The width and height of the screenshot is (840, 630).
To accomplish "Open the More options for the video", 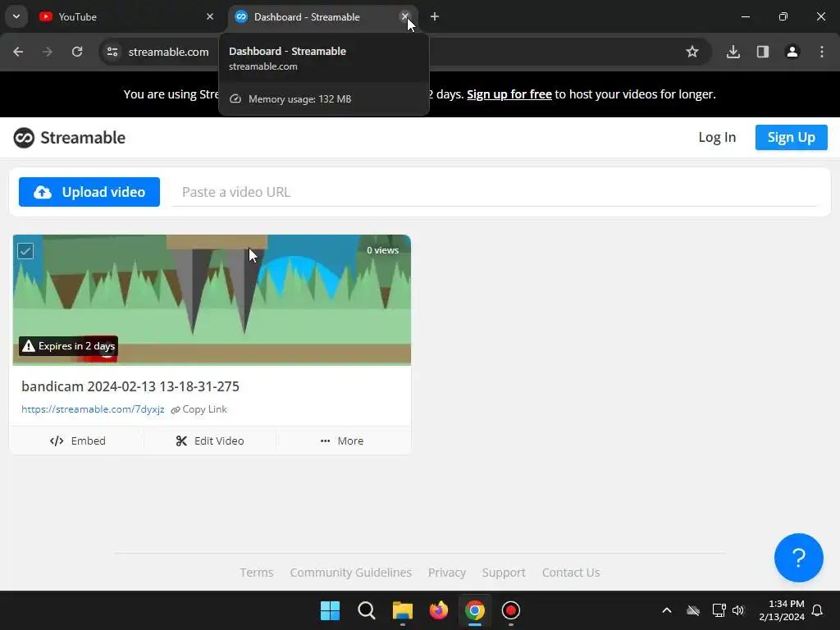I will tap(342, 441).
